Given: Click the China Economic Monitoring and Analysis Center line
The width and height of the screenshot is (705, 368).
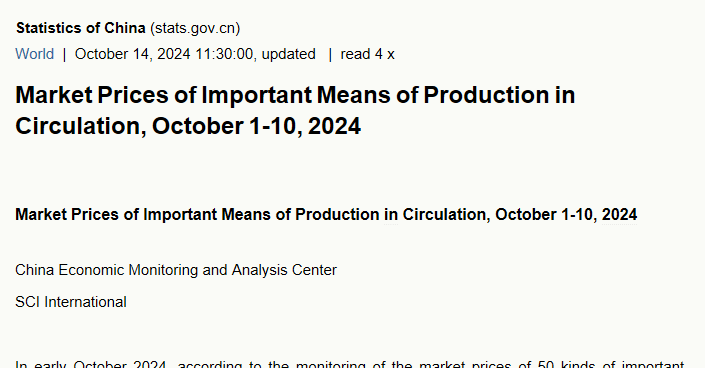Looking at the screenshot, I should 176,270.
